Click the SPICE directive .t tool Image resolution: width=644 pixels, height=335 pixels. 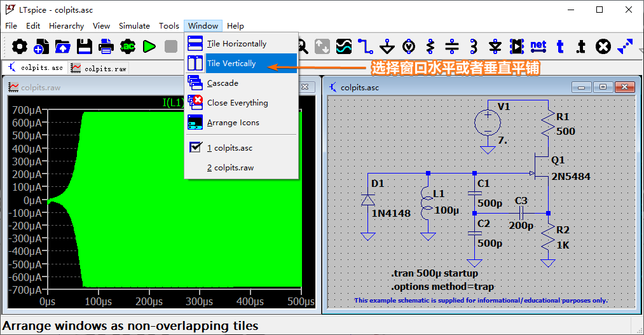click(580, 46)
